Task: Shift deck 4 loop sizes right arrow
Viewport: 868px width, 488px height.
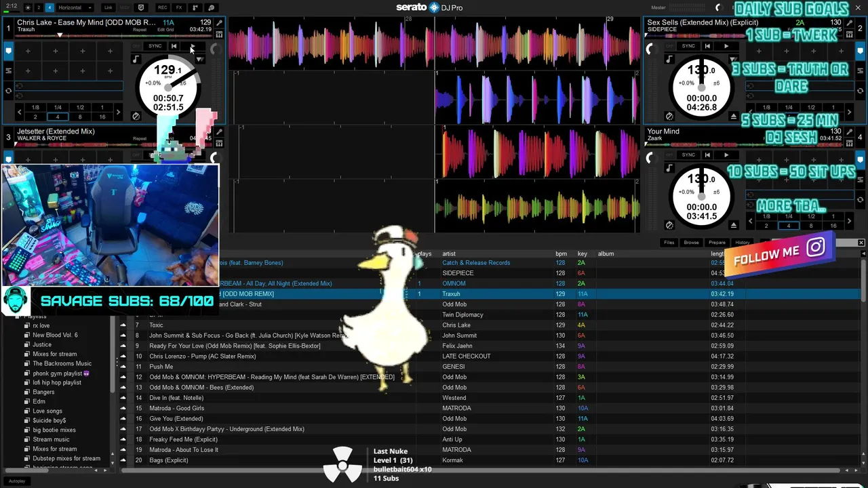Action: tap(849, 221)
